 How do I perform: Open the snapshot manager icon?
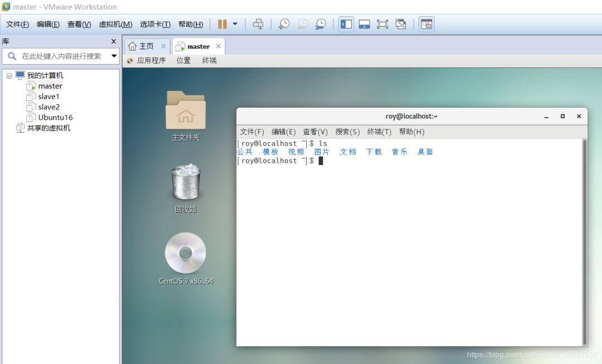[321, 23]
